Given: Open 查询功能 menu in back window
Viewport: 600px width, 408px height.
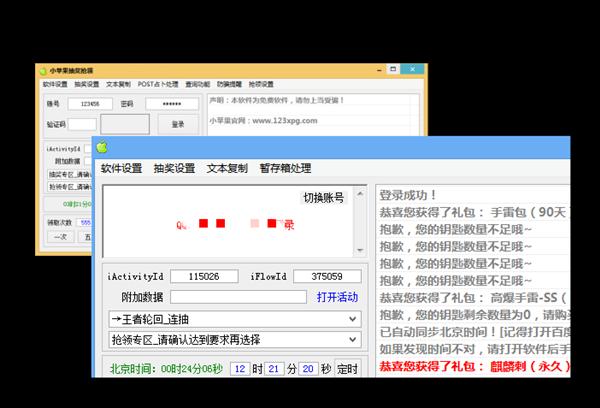Looking at the screenshot, I should [197, 84].
